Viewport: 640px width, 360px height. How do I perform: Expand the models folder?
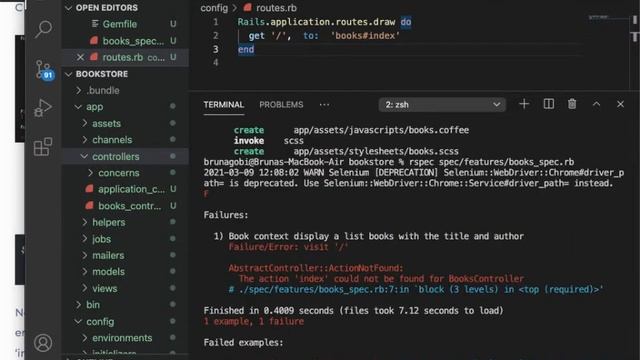pos(84,271)
